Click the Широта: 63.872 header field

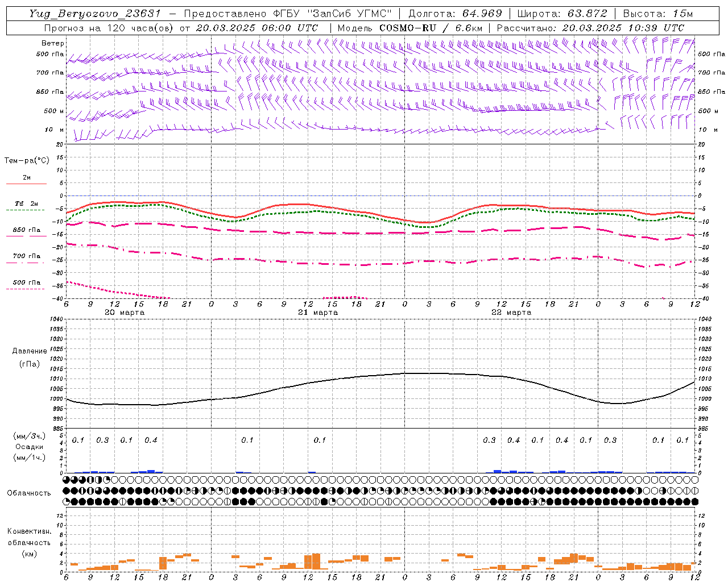pyautogui.click(x=562, y=14)
